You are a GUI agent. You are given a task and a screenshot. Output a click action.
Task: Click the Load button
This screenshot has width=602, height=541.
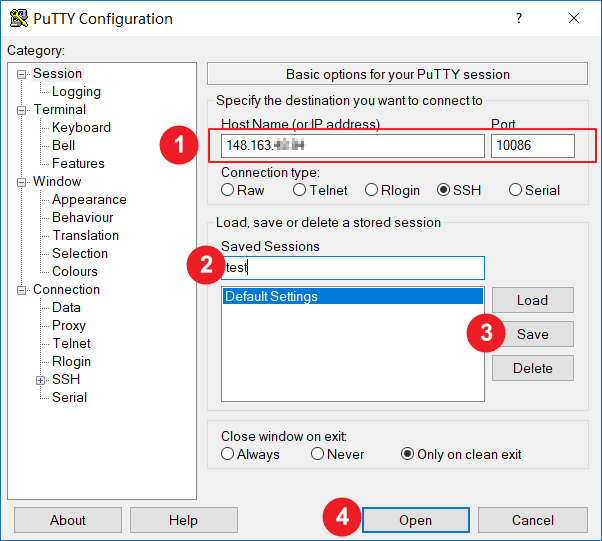coord(532,300)
